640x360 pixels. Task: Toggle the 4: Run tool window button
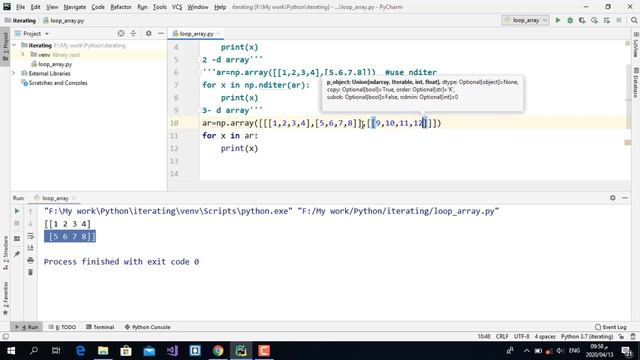[x=27, y=327]
